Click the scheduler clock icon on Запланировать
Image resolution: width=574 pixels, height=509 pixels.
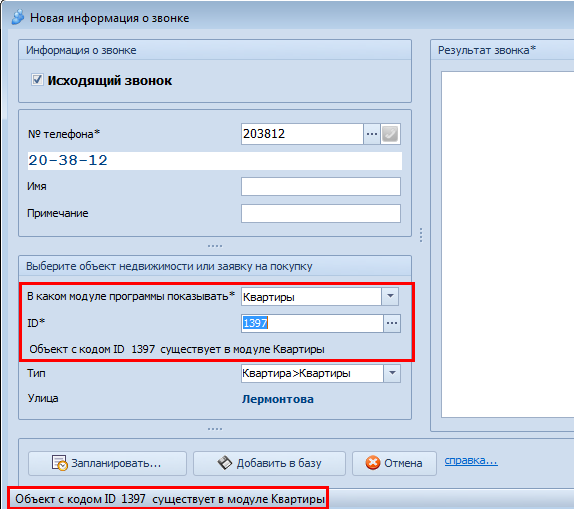tap(59, 463)
